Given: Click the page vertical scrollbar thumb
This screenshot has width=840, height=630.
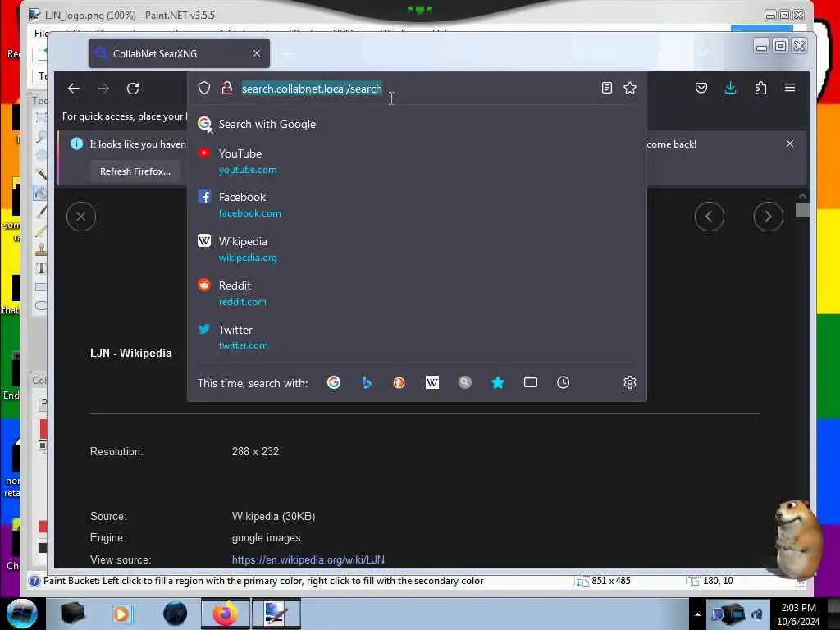Looking at the screenshot, I should [x=802, y=211].
